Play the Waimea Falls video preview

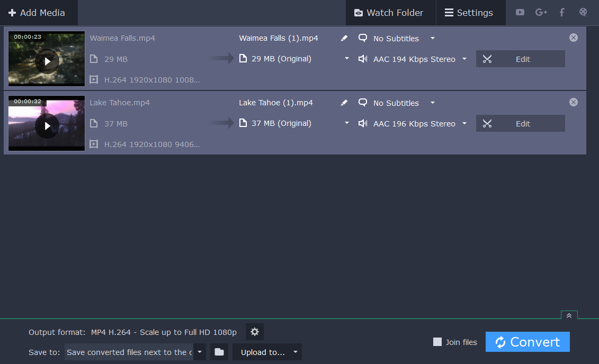pyautogui.click(x=47, y=61)
